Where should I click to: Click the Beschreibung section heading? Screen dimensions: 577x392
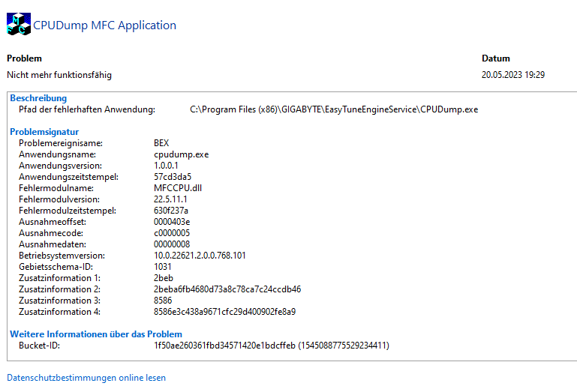click(x=38, y=98)
